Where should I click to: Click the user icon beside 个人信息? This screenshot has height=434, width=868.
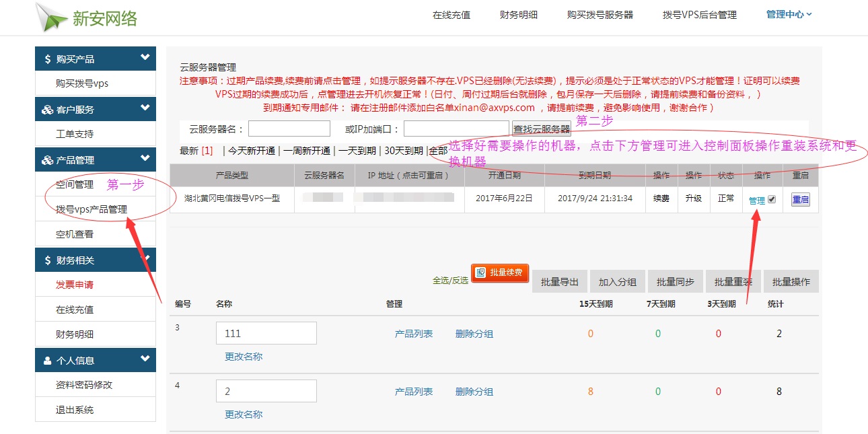coord(47,361)
